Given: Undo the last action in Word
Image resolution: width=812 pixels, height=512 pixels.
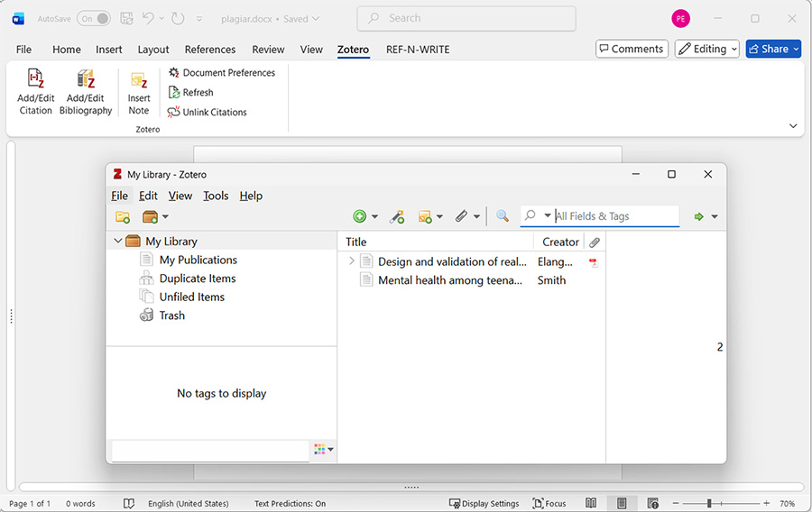Looking at the screenshot, I should pyautogui.click(x=148, y=19).
